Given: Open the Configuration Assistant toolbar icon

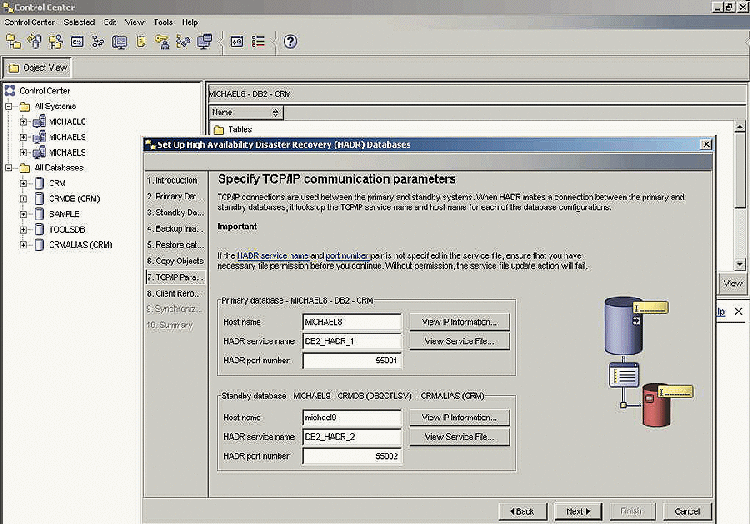Looking at the screenshot, I should 183,42.
